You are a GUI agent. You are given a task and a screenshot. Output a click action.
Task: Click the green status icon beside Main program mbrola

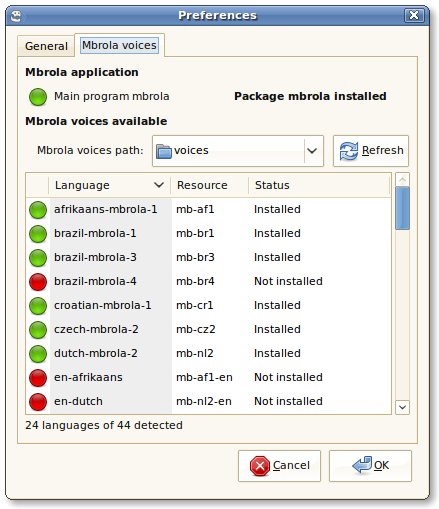(x=38, y=97)
